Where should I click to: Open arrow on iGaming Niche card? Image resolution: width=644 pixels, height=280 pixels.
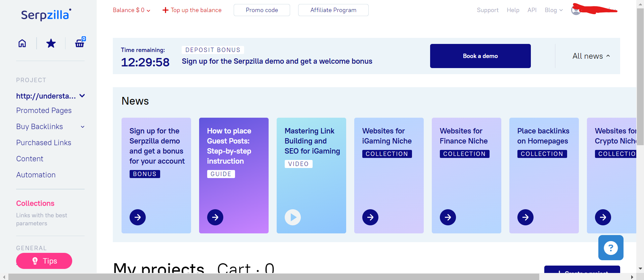pos(370,217)
